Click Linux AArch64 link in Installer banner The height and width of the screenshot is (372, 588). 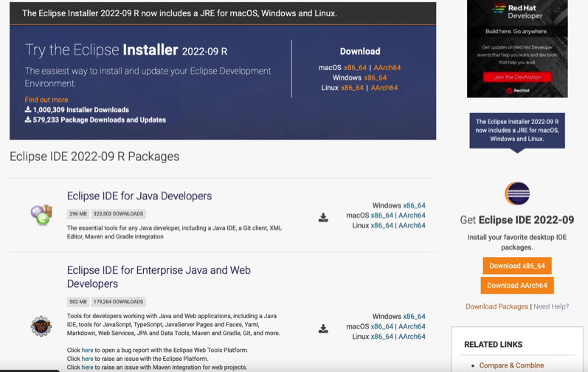click(384, 88)
